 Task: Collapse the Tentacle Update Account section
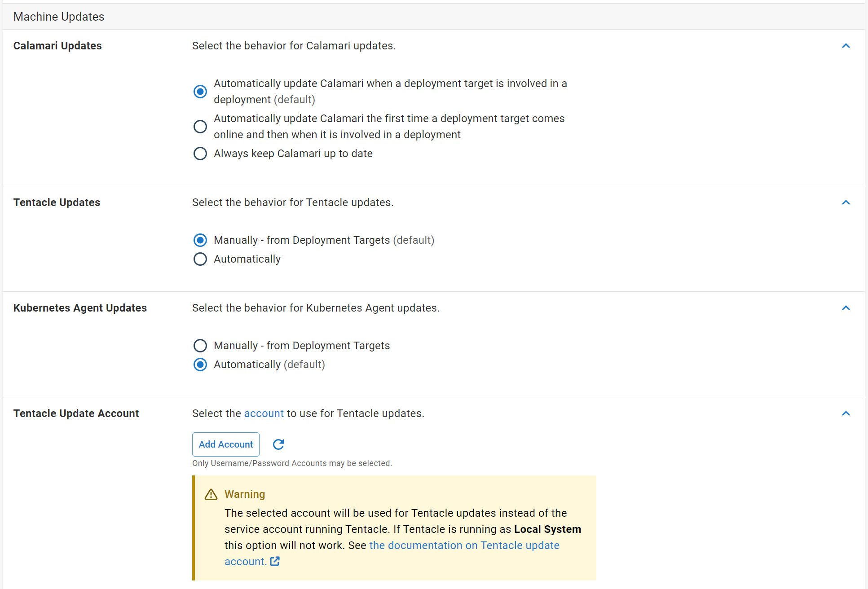pyautogui.click(x=846, y=413)
